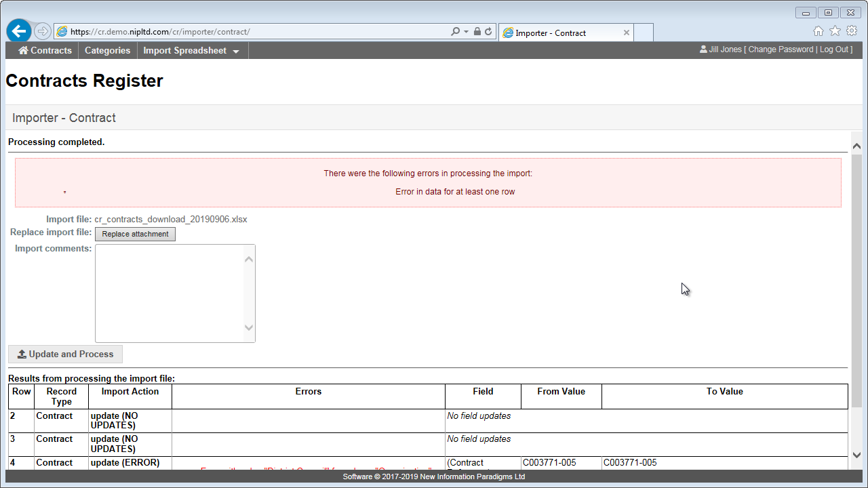Viewport: 868px width, 488px height.
Task: Click the refresh icon in address bar
Action: pos(488,32)
